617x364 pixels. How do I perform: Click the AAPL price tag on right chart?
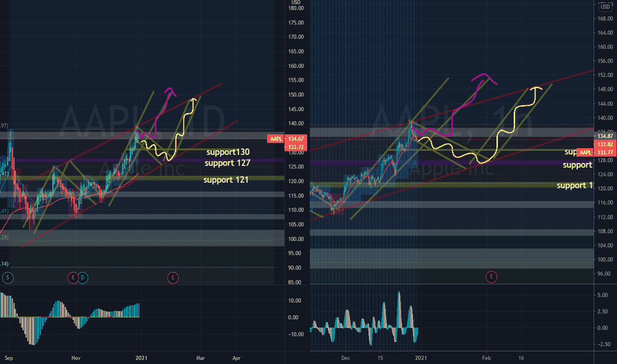[585, 152]
